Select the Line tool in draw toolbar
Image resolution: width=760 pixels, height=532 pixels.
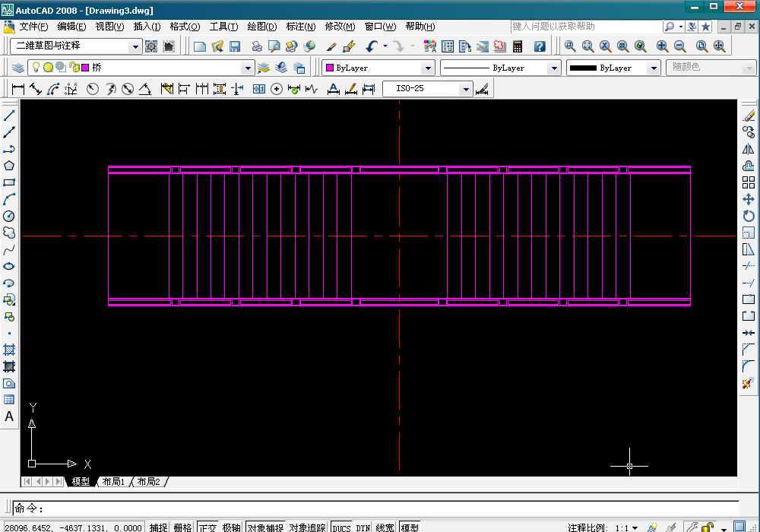(9, 116)
